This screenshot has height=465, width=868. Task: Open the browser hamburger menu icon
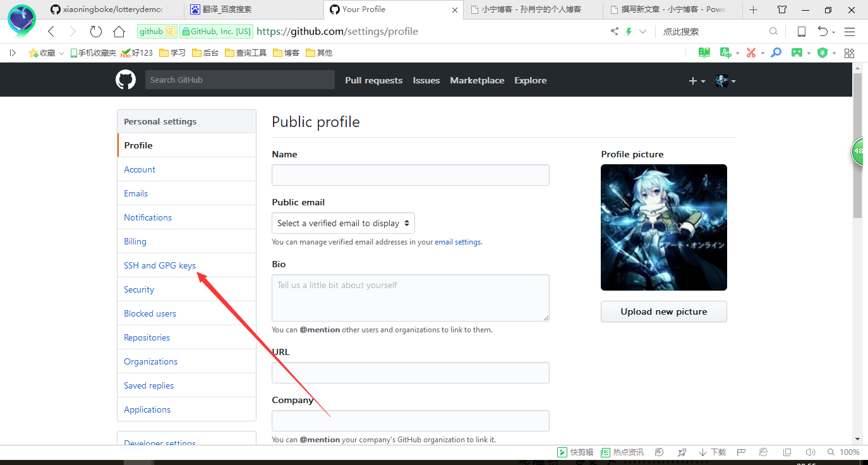coord(850,32)
